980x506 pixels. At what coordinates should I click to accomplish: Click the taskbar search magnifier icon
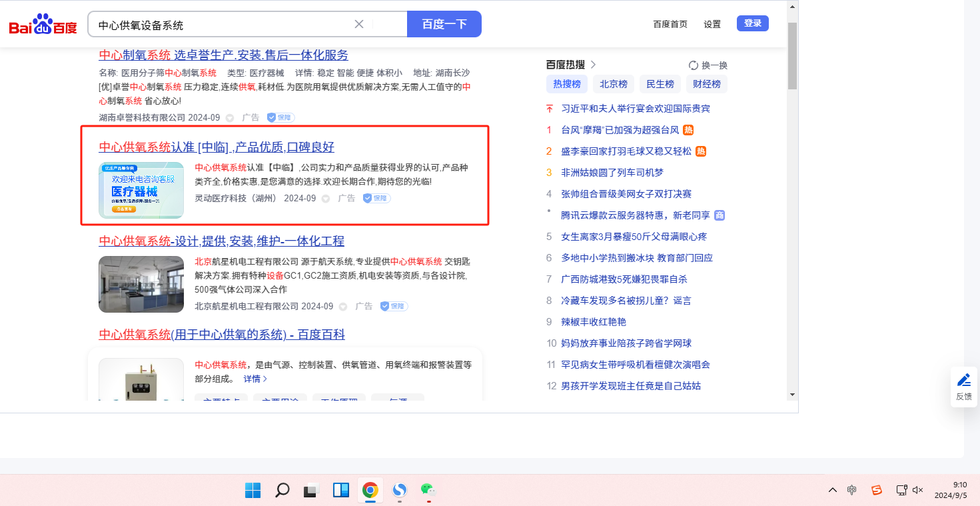point(282,491)
